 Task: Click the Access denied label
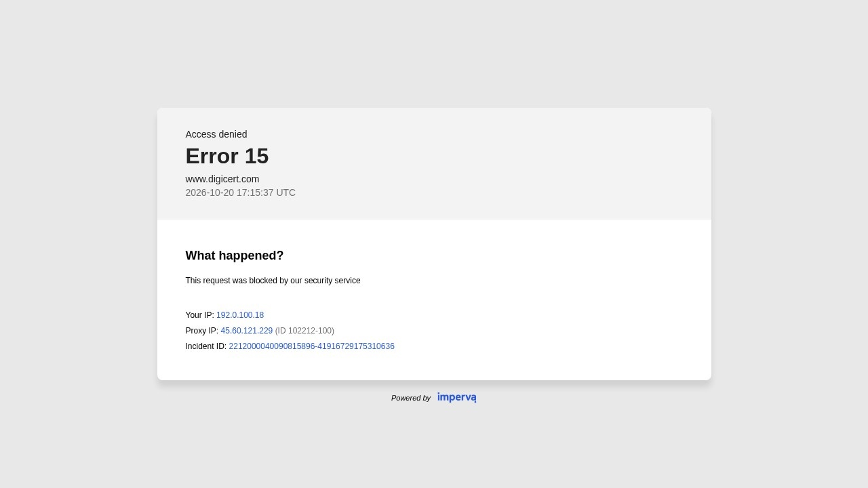[216, 134]
